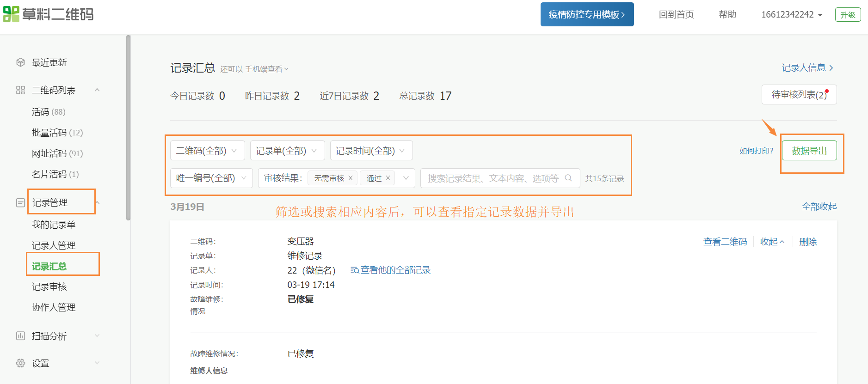The image size is (868, 384).
Task: Go to 回到首页
Action: coord(676,14)
